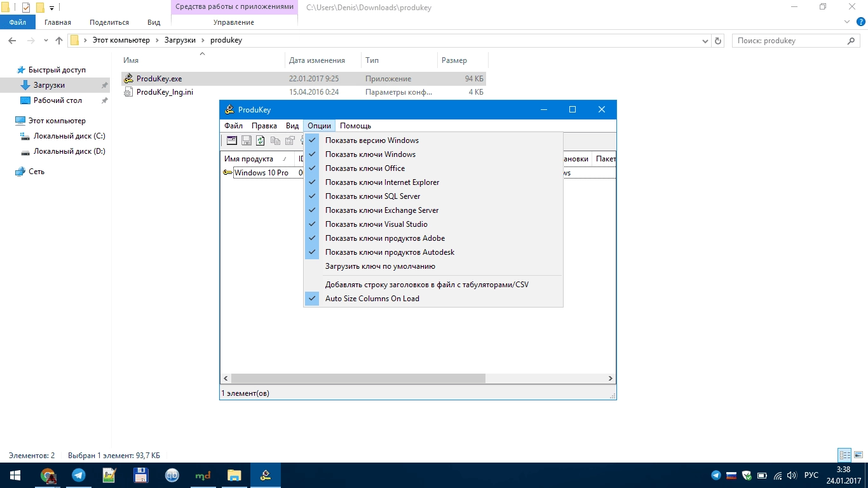Viewport: 868px width, 488px height.
Task: Select Локальный диск (D:) in sidebar
Action: click(x=69, y=151)
